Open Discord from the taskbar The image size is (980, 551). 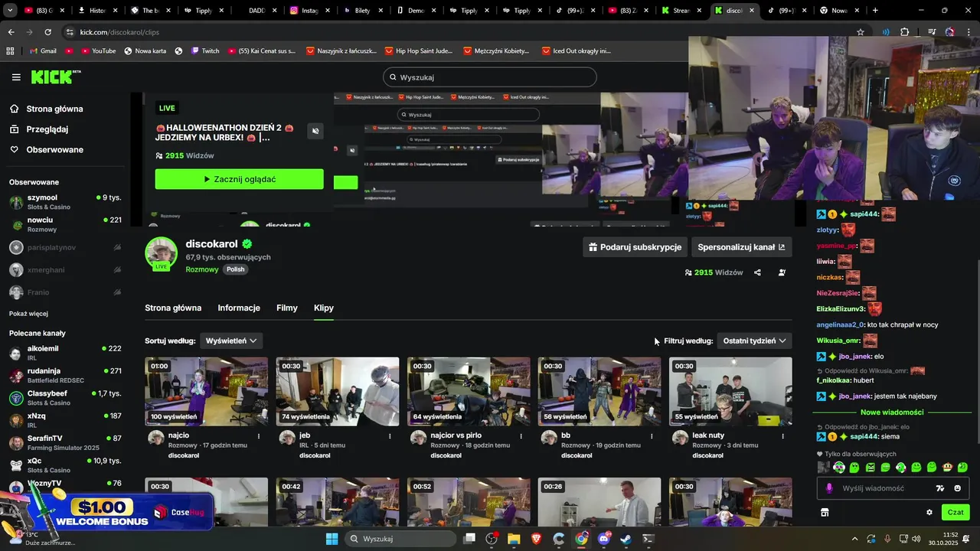tap(603, 539)
